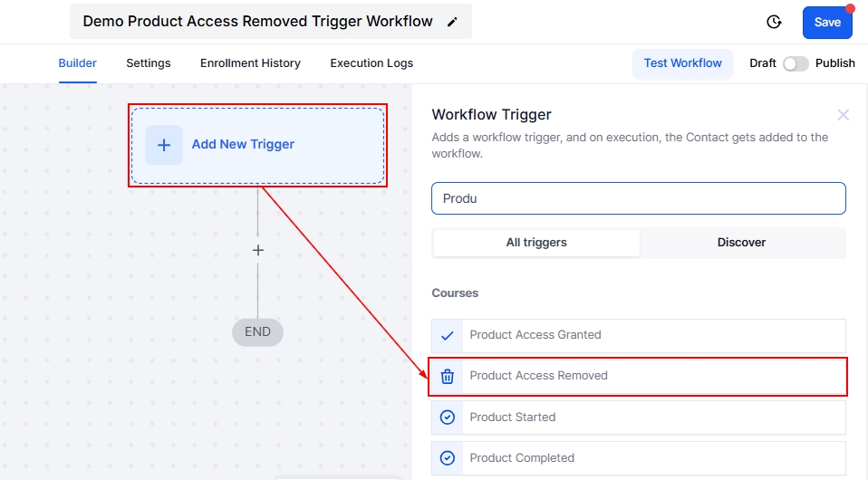Click the plus icon in Add New Trigger
The height and width of the screenshot is (480, 868).
[x=164, y=145]
